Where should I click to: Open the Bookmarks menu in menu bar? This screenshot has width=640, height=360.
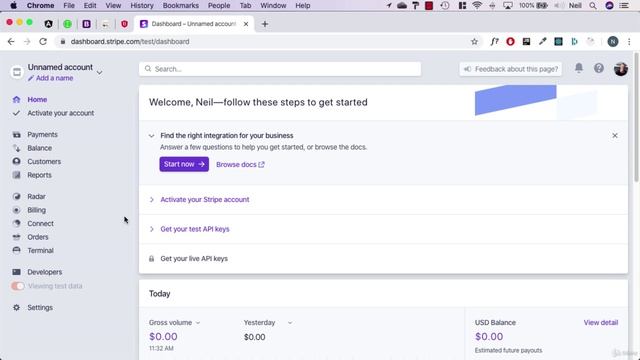pos(180,6)
